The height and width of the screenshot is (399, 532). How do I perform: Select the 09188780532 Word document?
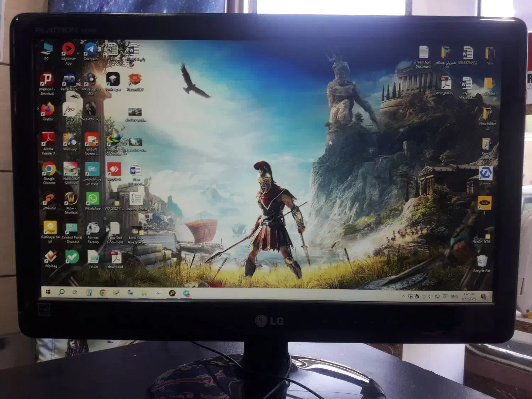468,55
